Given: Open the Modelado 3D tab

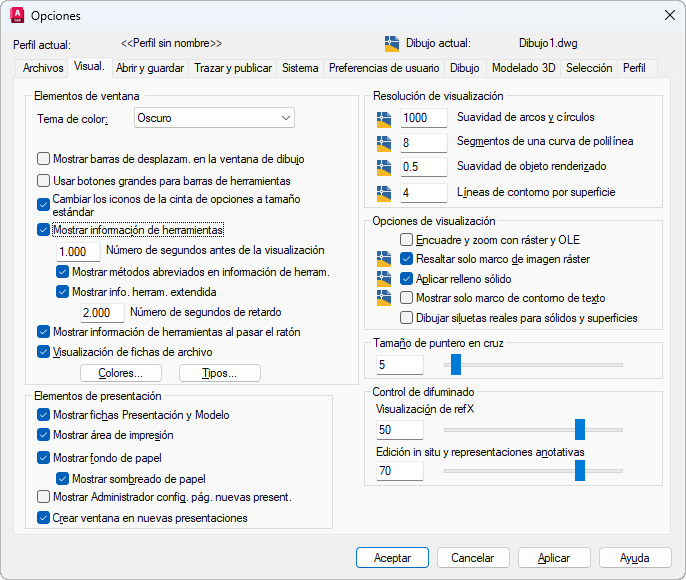Looking at the screenshot, I should pyautogui.click(x=524, y=68).
